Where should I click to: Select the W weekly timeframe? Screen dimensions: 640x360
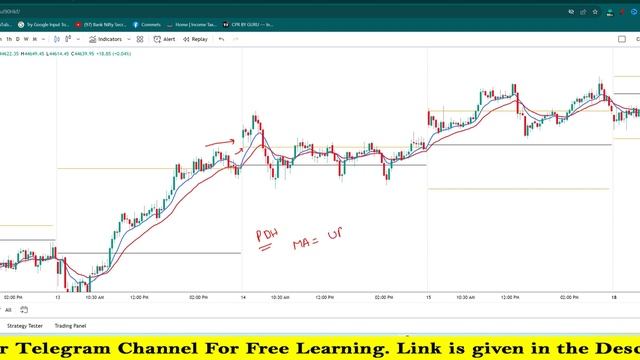pyautogui.click(x=26, y=39)
